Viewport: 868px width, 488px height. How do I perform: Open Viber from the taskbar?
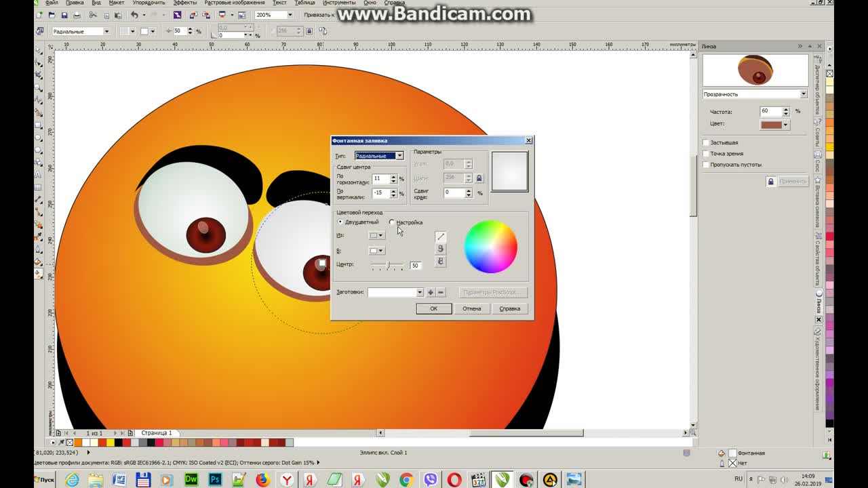pyautogui.click(x=431, y=480)
